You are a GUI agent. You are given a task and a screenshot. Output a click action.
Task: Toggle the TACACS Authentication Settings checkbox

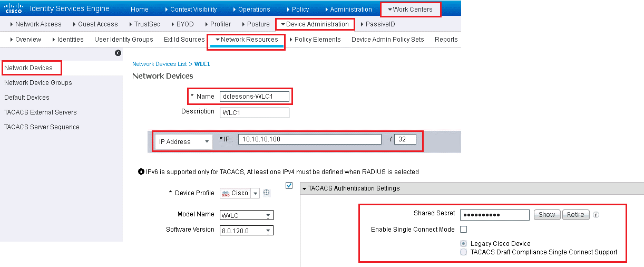289,185
